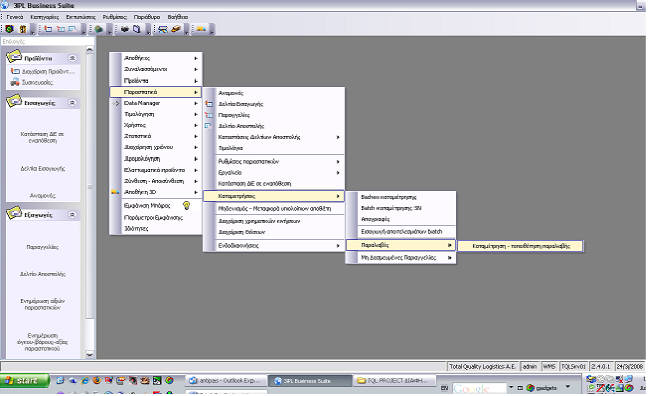648x396 pixels.
Task: Click the Εξαγωγές sidebar group card icon
Action: coord(14,213)
